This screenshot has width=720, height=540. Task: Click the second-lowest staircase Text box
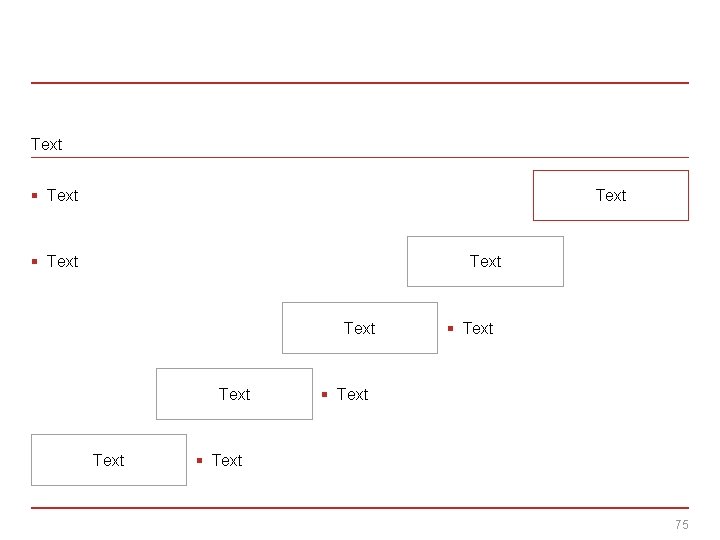(x=234, y=394)
